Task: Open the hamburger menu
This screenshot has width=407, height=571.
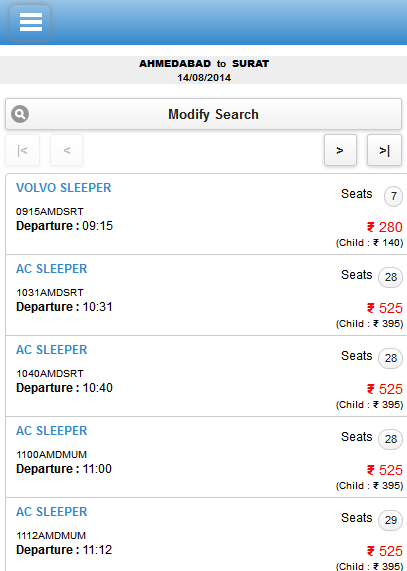Action: click(x=30, y=22)
